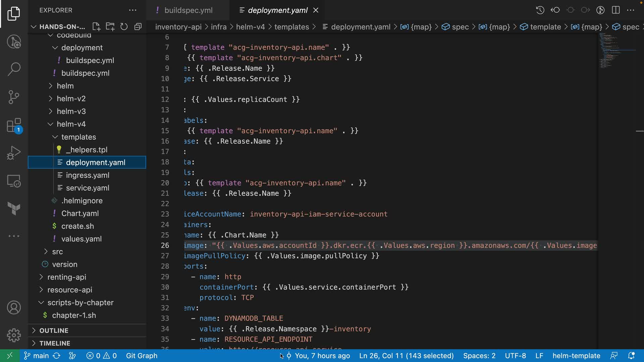644x362 pixels.
Task: Open Source Control view icon
Action: [x=14, y=97]
